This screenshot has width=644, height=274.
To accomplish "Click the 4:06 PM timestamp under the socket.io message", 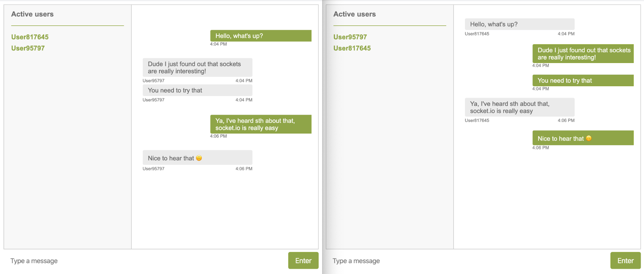I will pyautogui.click(x=219, y=136).
